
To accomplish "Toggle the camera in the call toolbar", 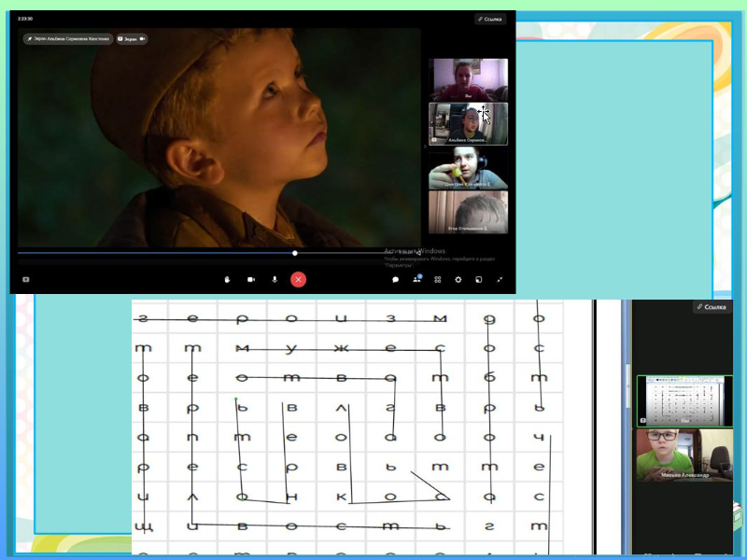I will tap(251, 279).
